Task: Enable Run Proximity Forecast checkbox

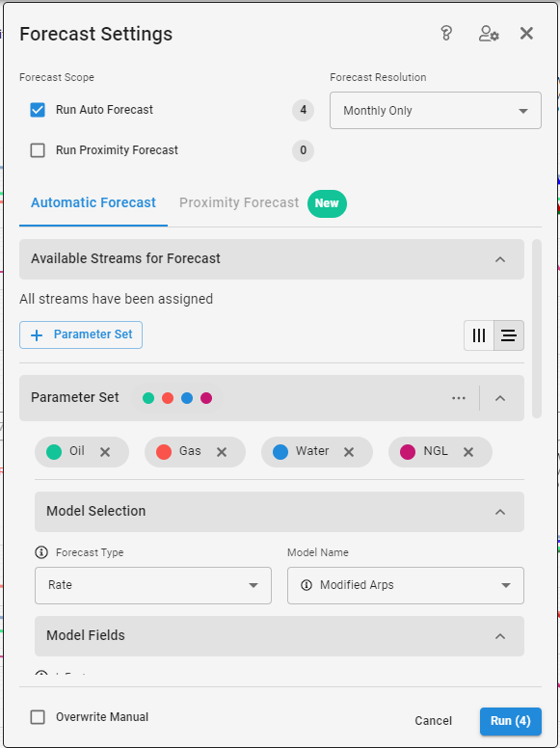Action: [x=38, y=150]
